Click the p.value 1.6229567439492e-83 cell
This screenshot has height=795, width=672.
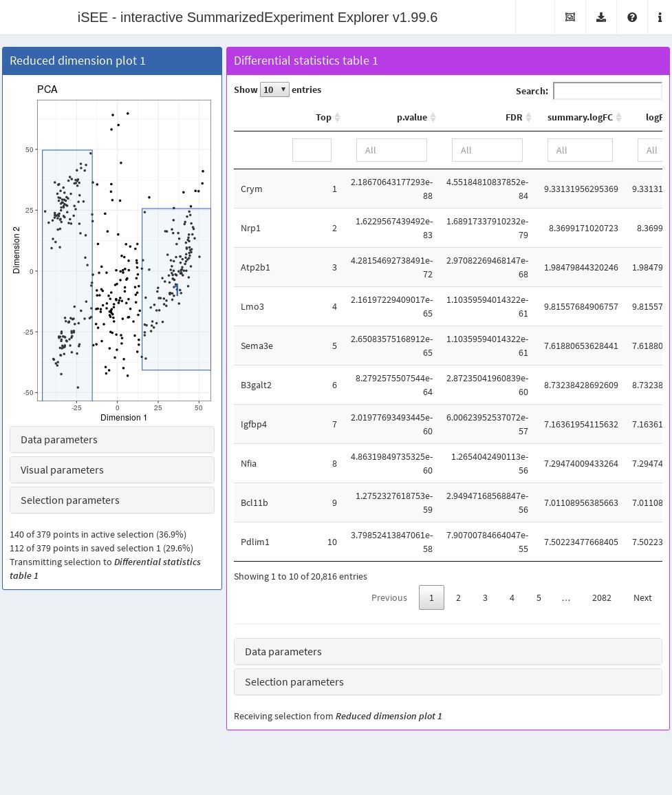[x=393, y=228]
